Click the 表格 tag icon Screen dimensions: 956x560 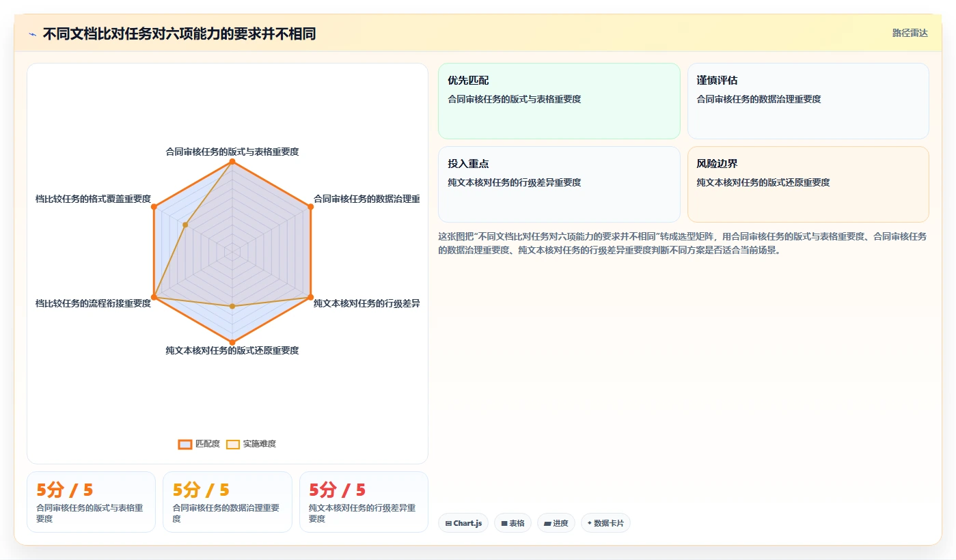(x=504, y=523)
